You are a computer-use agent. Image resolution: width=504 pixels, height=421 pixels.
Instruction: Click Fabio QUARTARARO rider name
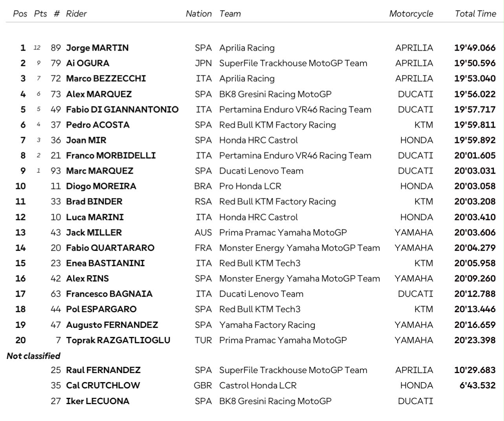[x=110, y=248]
